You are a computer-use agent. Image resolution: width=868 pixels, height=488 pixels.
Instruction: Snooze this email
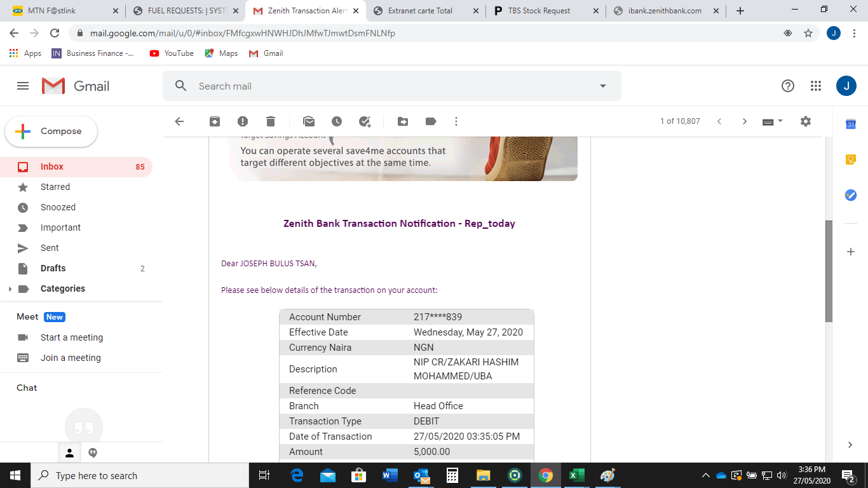point(337,121)
